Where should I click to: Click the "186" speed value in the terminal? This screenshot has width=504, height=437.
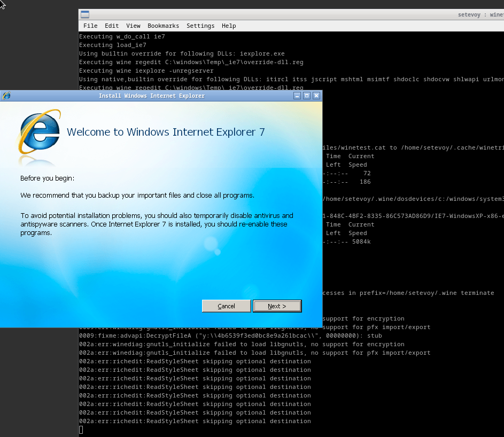(x=365, y=182)
